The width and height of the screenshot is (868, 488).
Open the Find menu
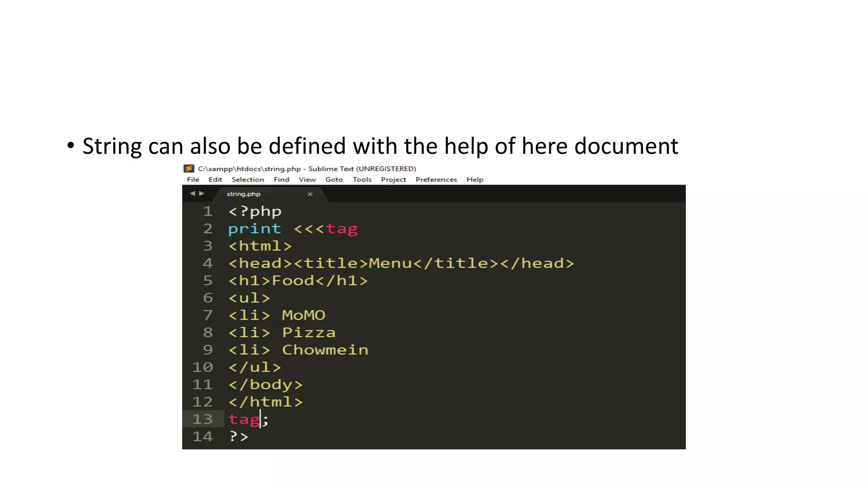281,180
